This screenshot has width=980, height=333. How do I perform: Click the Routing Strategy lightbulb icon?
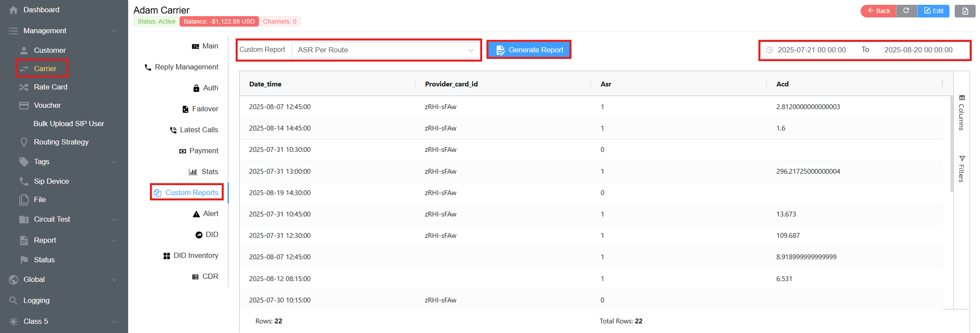coord(24,142)
